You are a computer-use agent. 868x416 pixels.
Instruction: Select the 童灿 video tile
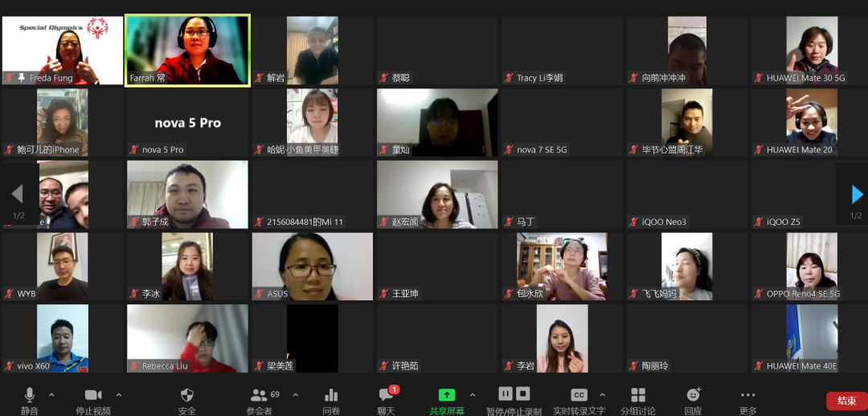click(x=437, y=122)
